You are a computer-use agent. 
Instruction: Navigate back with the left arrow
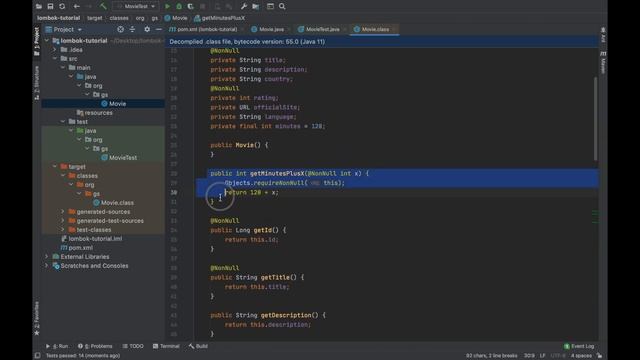76,7
